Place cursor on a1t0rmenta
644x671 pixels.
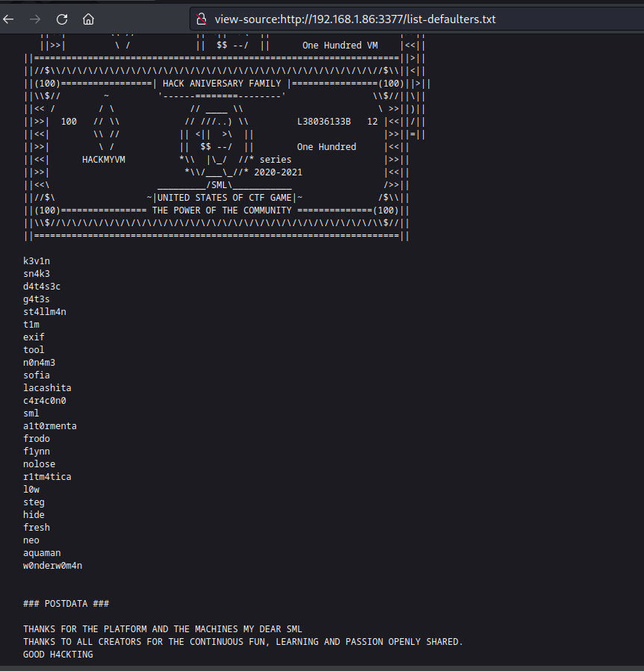50,425
